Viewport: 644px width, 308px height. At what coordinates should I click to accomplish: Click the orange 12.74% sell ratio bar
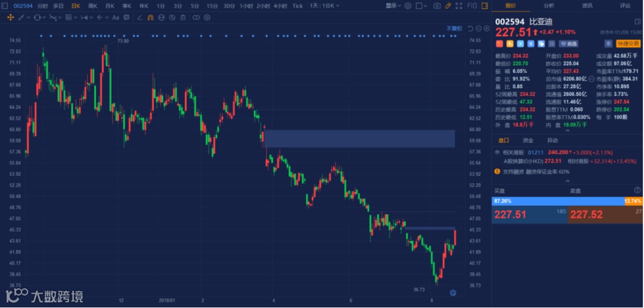pos(633,201)
